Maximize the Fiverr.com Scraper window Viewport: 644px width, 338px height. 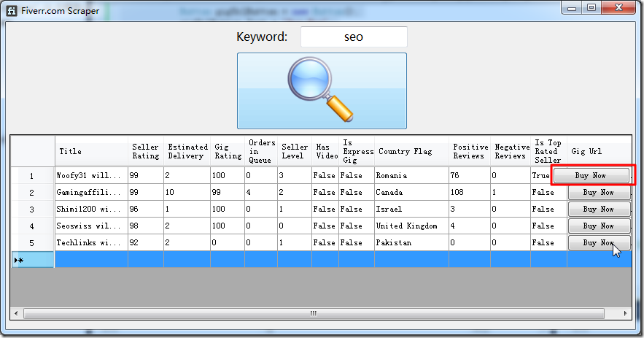[591, 8]
